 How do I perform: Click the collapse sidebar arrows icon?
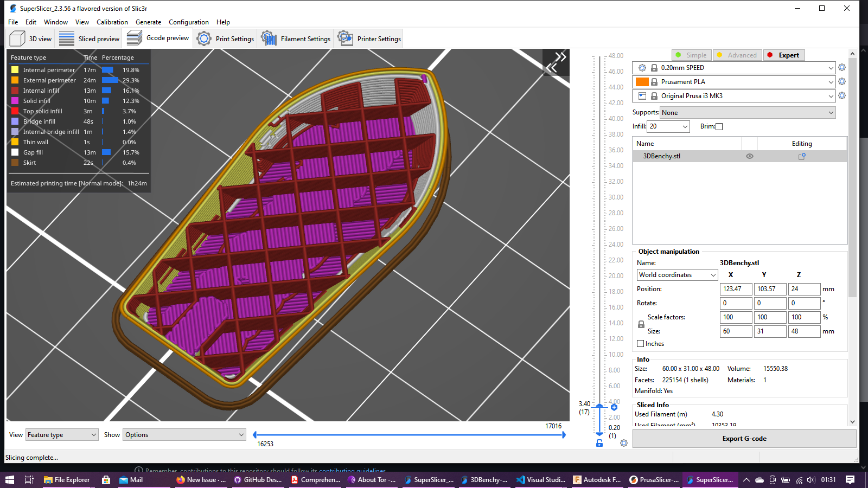pyautogui.click(x=556, y=62)
